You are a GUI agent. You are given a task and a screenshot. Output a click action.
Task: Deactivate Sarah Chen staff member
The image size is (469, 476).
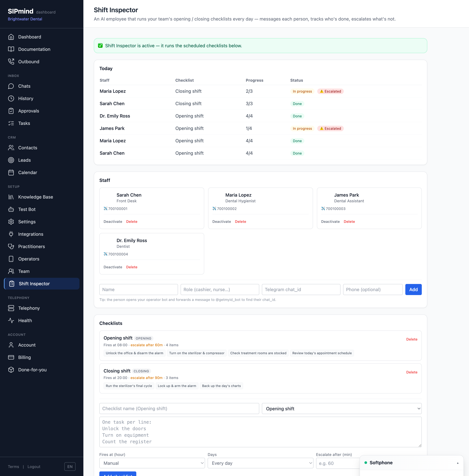(x=113, y=222)
